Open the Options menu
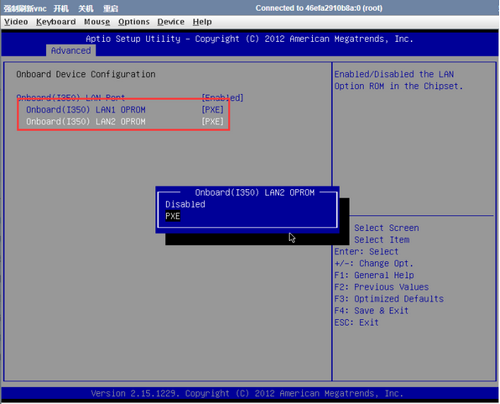This screenshot has width=500, height=404. [134, 22]
